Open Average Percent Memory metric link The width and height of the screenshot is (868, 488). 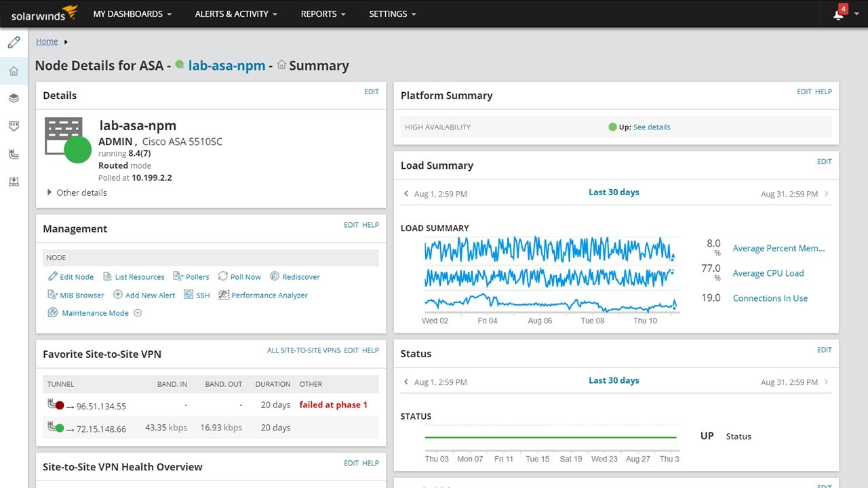pyautogui.click(x=779, y=249)
